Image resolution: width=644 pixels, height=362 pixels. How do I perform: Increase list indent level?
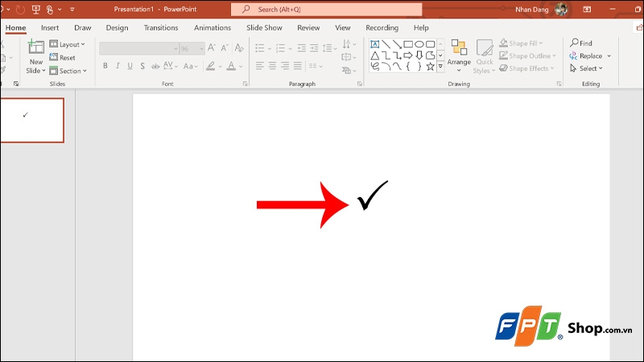point(314,48)
